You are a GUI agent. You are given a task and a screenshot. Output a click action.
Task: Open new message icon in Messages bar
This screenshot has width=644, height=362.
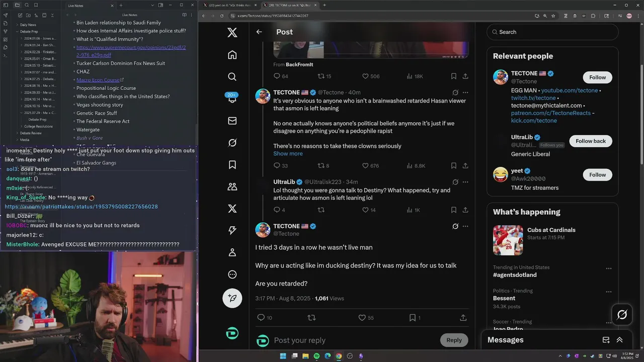(606, 340)
